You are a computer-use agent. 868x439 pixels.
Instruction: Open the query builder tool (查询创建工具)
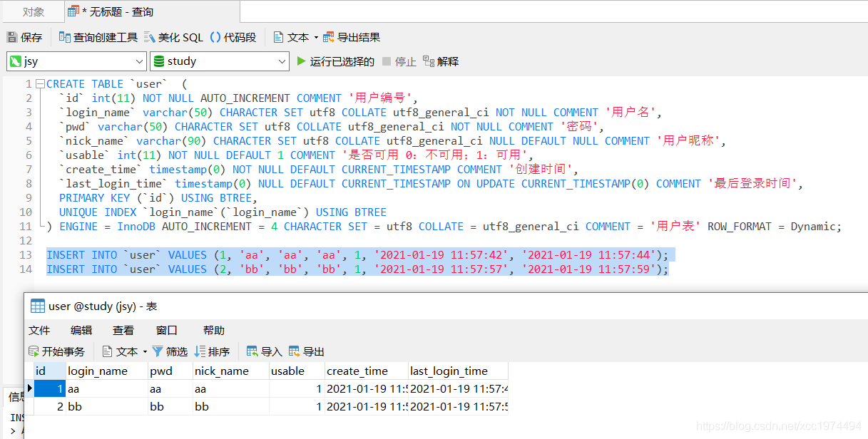98,37
